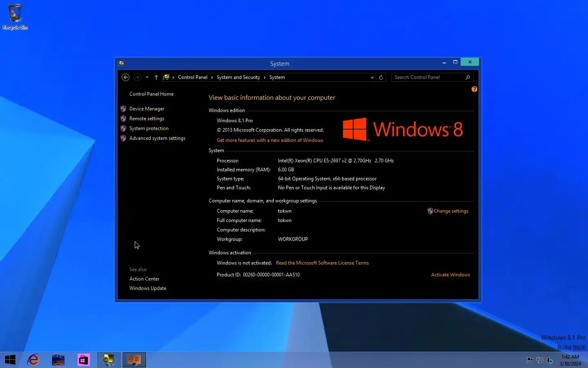The height and width of the screenshot is (368, 588).
Task: Close the System window
Action: pyautogui.click(x=470, y=62)
